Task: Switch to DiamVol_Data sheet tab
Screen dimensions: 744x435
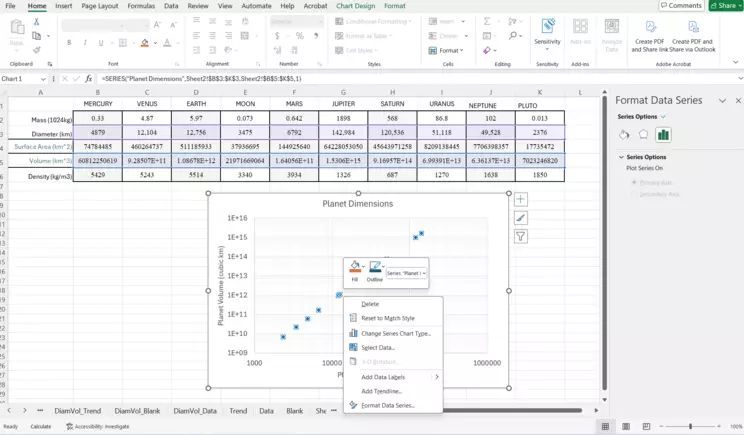Action: point(195,411)
